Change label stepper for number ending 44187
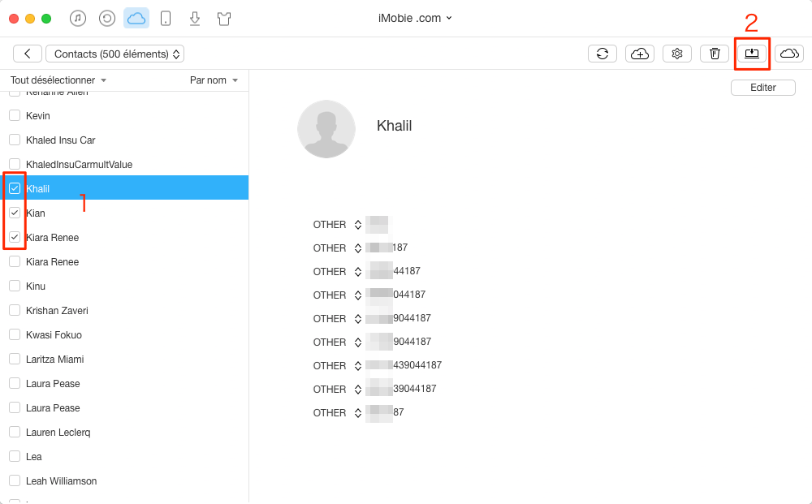 (x=358, y=272)
